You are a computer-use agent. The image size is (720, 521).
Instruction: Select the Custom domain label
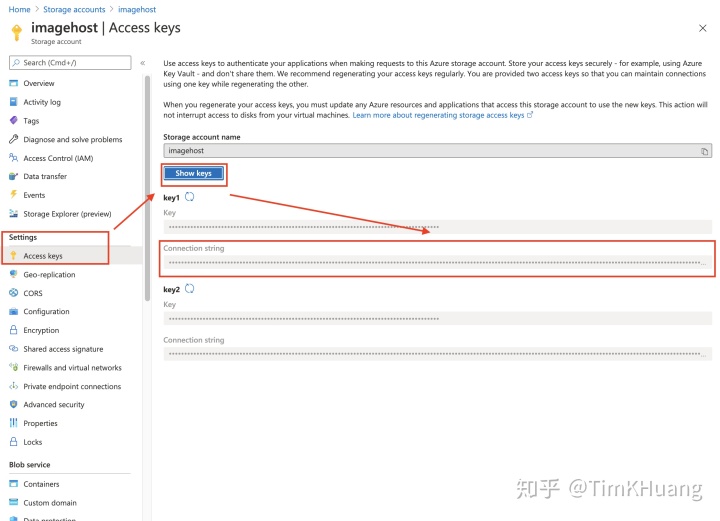click(x=50, y=503)
